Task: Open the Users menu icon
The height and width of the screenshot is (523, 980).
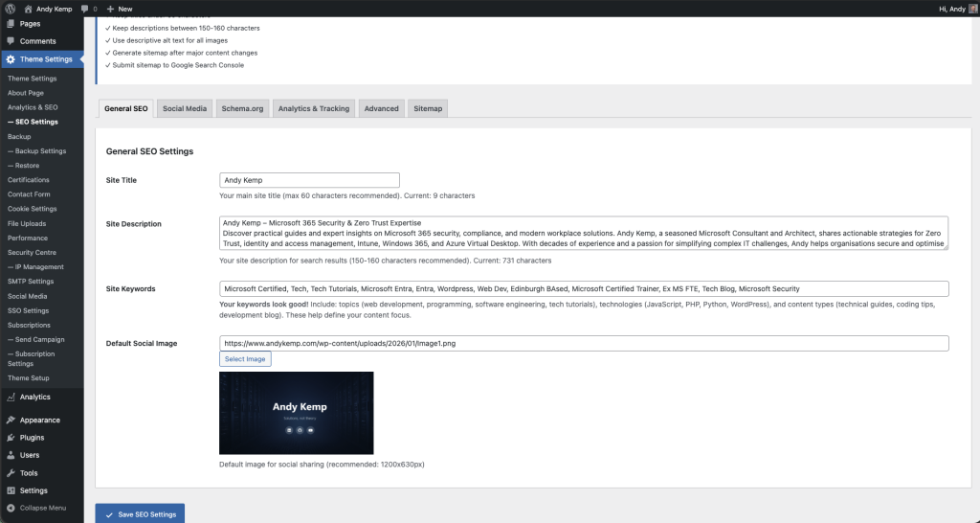Action: (x=11, y=455)
